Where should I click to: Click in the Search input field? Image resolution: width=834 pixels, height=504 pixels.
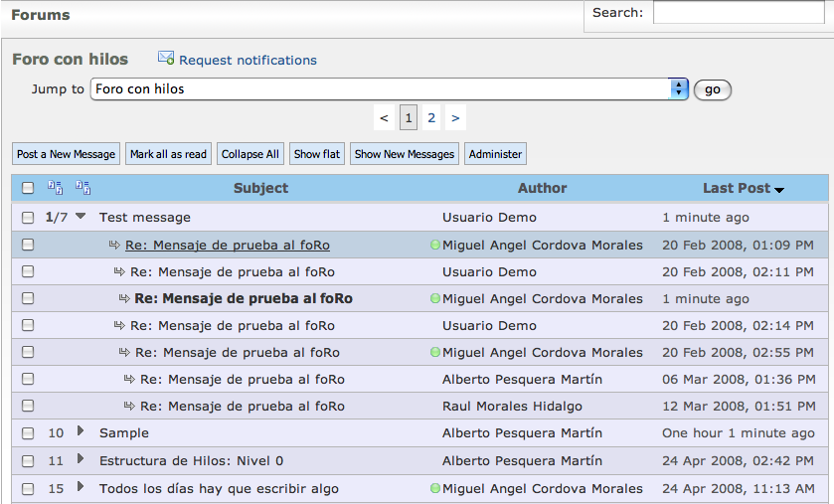(x=738, y=13)
